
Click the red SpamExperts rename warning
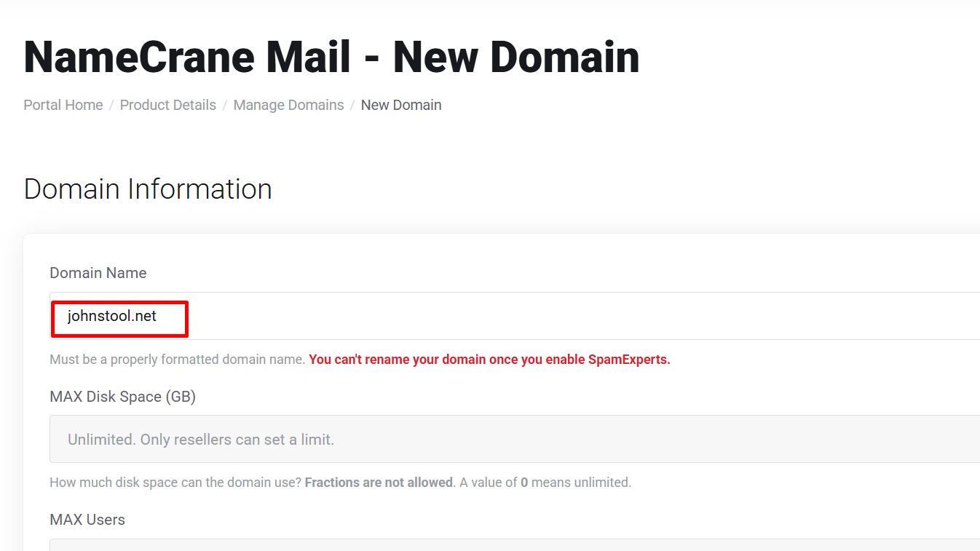pos(489,360)
